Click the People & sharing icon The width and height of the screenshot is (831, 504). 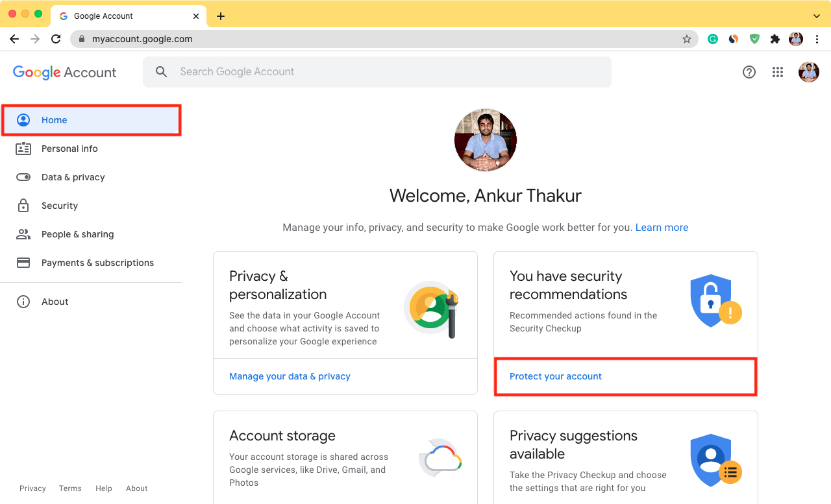point(23,234)
